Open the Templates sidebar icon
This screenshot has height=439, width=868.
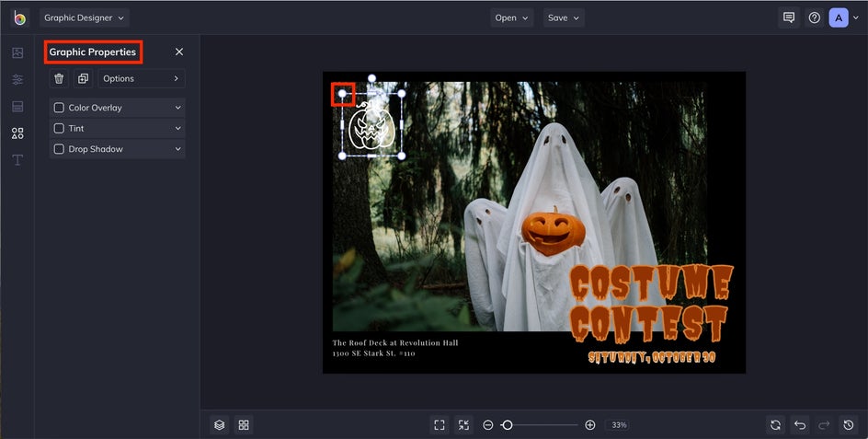point(17,107)
